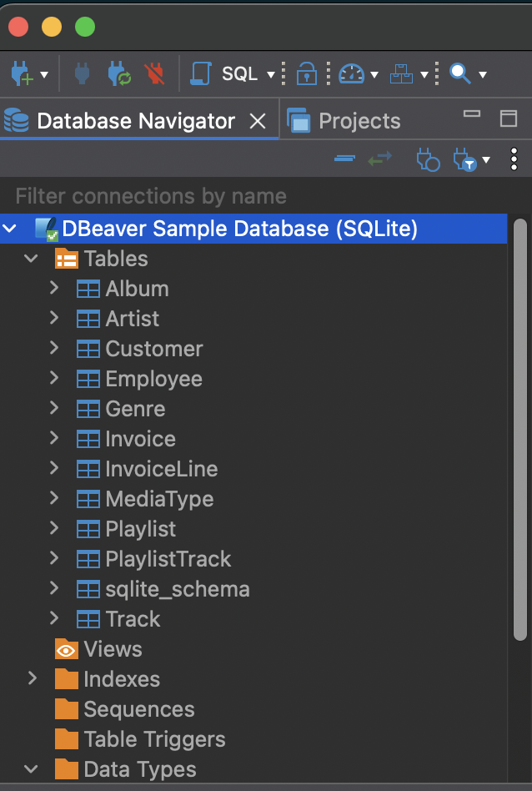Screen dimensions: 532x791
Task: Click the New Database Connection plug icon
Action: click(20, 74)
